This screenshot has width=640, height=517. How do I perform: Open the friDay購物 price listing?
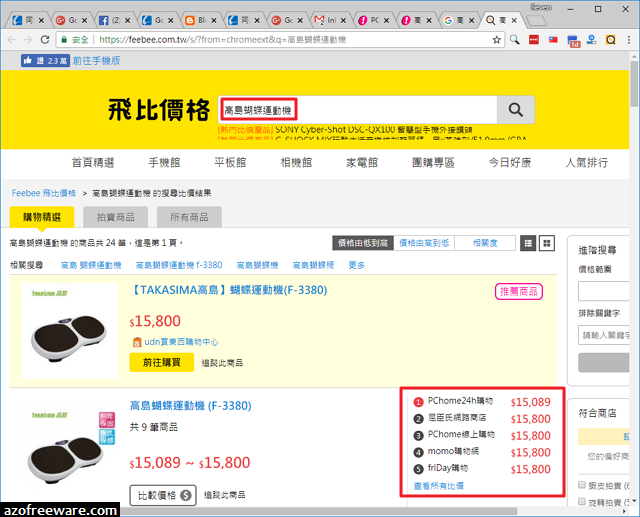482,469
